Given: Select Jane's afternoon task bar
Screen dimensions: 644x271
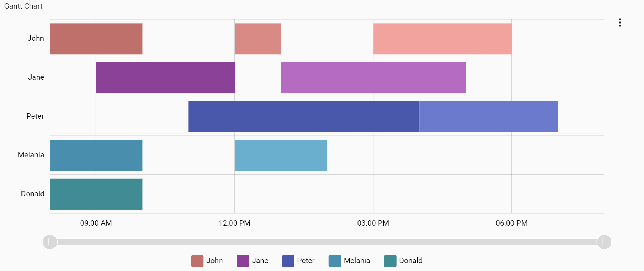Looking at the screenshot, I should pyautogui.click(x=373, y=78).
